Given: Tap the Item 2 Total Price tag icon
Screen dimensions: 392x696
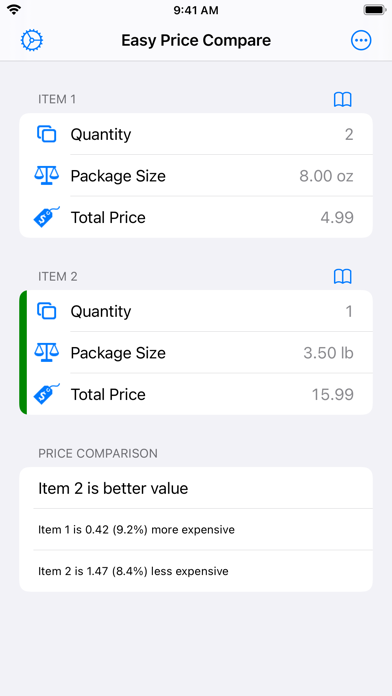Looking at the screenshot, I should click(47, 394).
